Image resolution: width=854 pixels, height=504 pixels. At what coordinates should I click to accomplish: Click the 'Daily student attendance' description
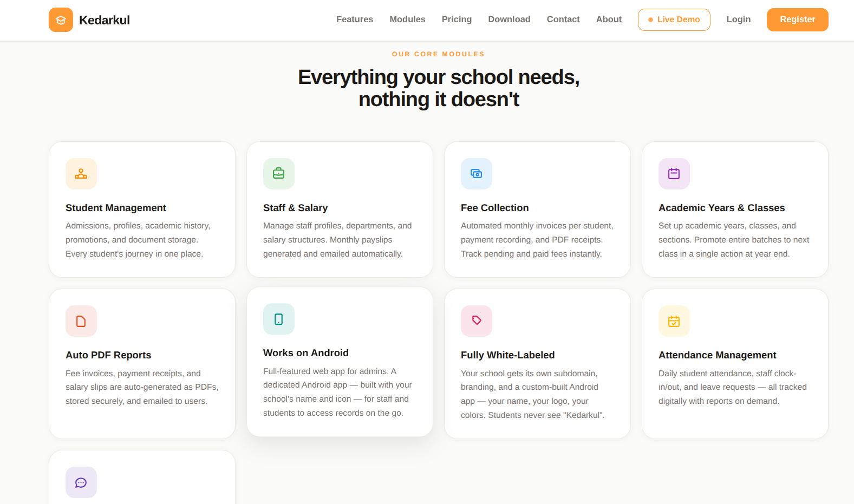733,387
